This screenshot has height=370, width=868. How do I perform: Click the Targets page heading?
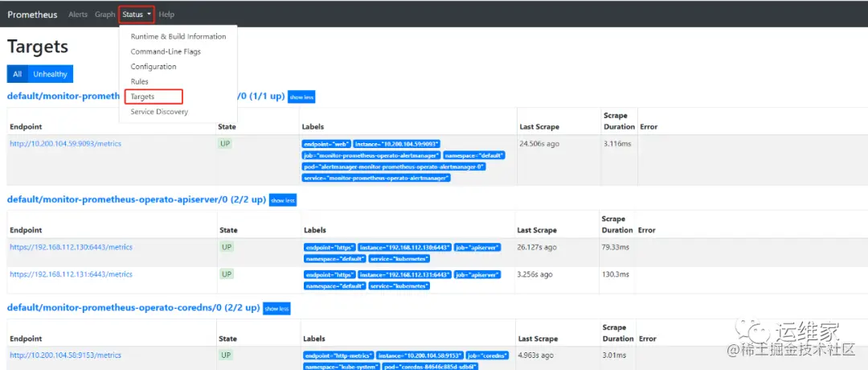coord(38,47)
